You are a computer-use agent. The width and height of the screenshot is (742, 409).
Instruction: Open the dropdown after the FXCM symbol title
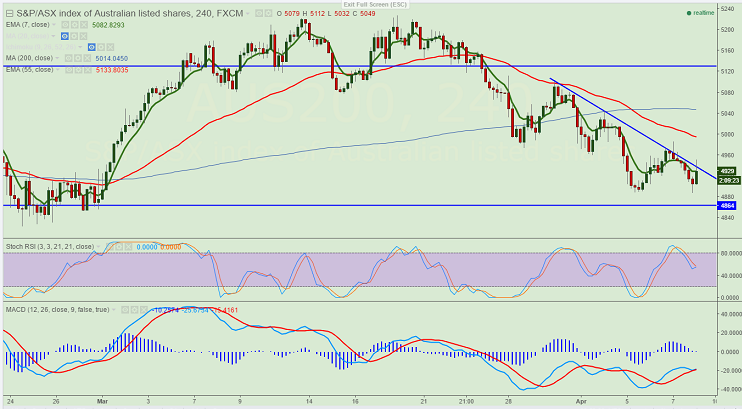click(x=247, y=14)
